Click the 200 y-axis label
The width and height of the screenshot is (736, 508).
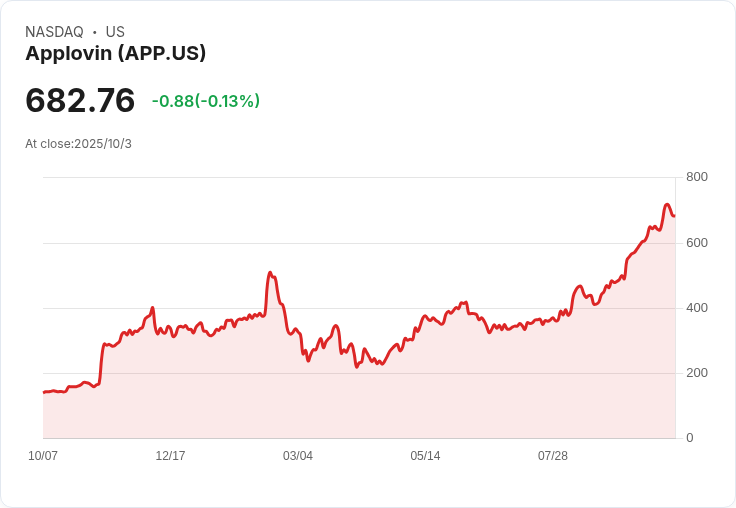click(696, 373)
